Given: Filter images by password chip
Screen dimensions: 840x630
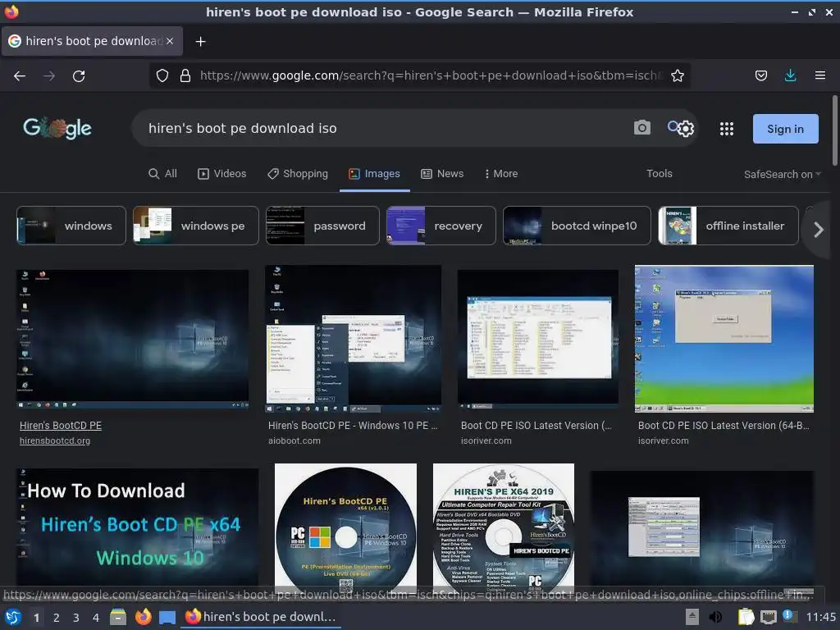Looking at the screenshot, I should pos(322,226).
